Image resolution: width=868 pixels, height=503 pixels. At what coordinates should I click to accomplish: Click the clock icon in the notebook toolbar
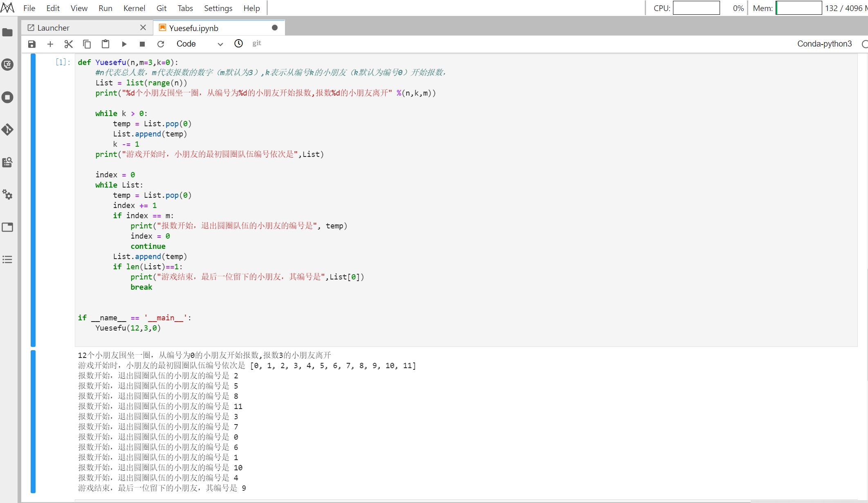point(238,43)
